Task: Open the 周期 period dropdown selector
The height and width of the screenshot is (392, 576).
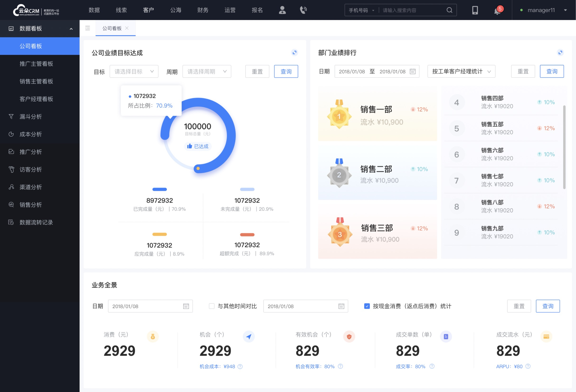Action: pyautogui.click(x=206, y=71)
